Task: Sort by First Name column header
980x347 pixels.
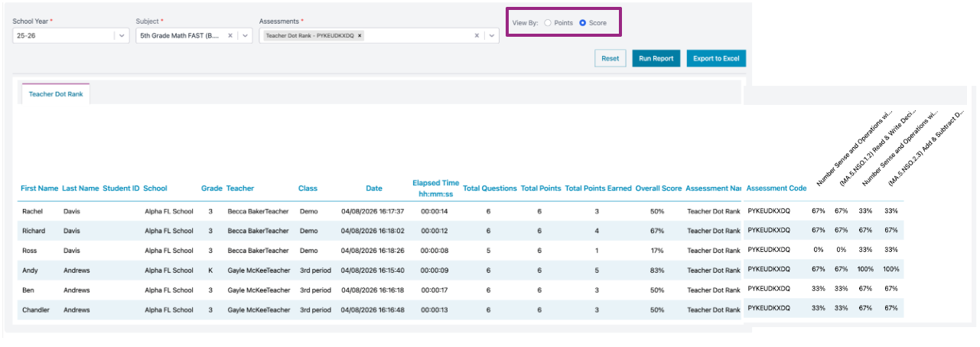Action: pos(39,188)
